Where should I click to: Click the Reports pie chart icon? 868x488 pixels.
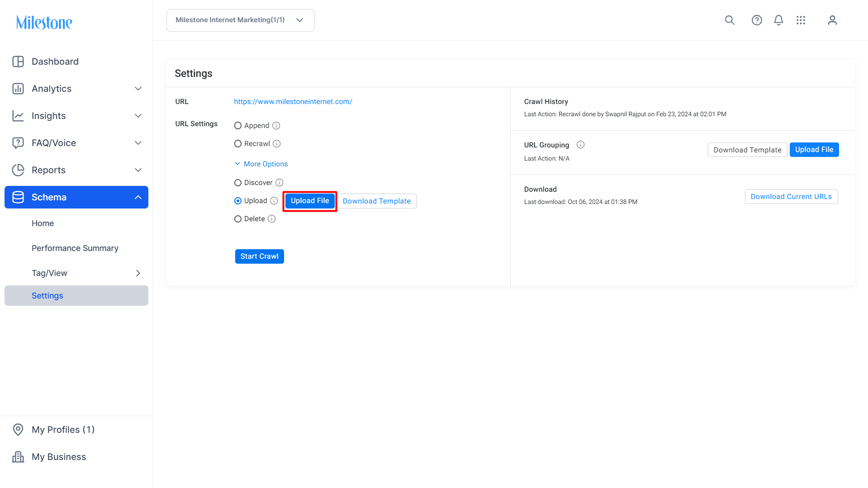pos(18,170)
